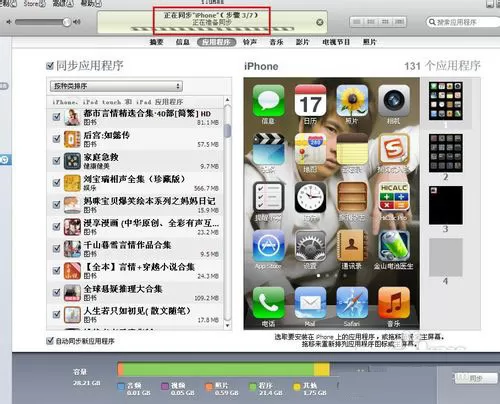Select the 全球悬疑推理大合集 list row
This screenshot has width=500, height=404.
(x=136, y=293)
